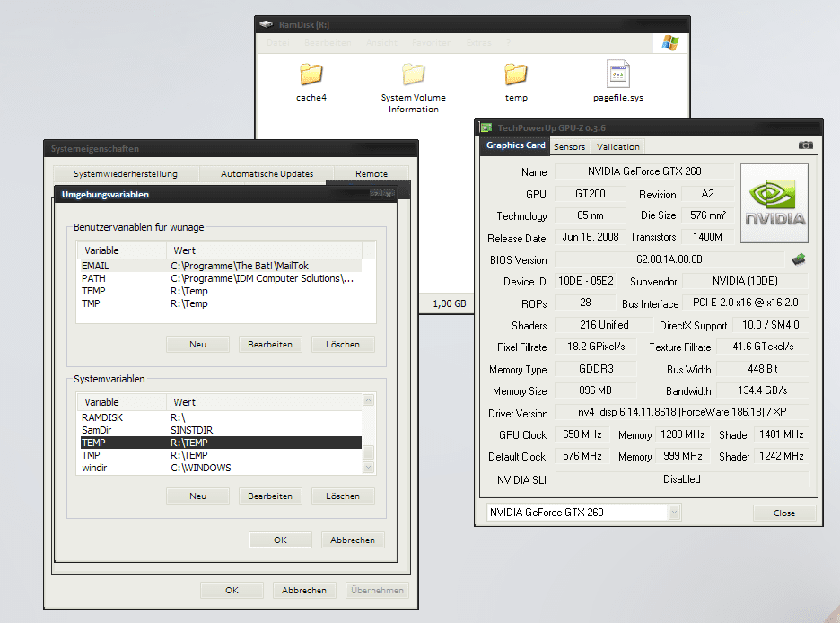
Task: Click the Release Date Jun 16, 2008 field
Action: click(x=590, y=237)
